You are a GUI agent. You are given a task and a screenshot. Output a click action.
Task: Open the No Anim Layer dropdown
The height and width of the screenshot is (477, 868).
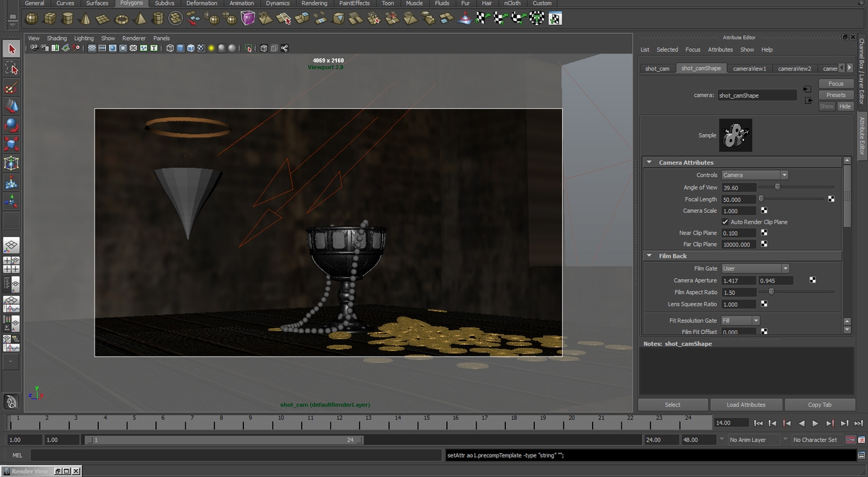pos(754,440)
